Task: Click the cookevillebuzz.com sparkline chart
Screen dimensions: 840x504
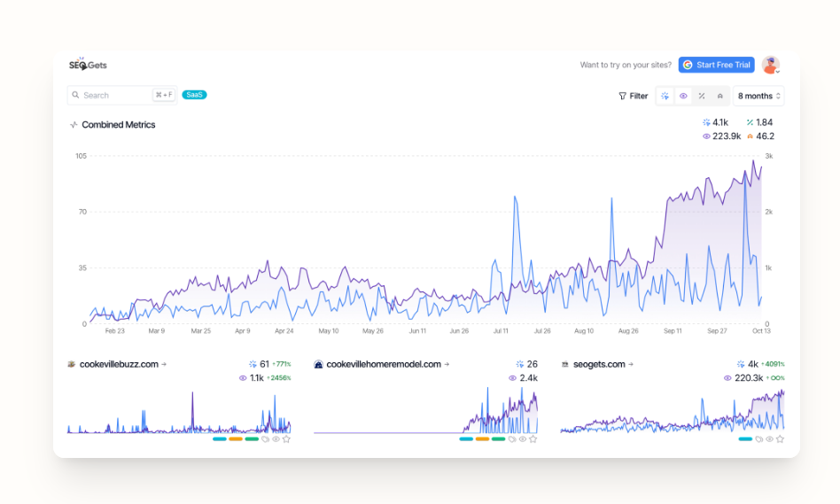Action: (x=179, y=411)
